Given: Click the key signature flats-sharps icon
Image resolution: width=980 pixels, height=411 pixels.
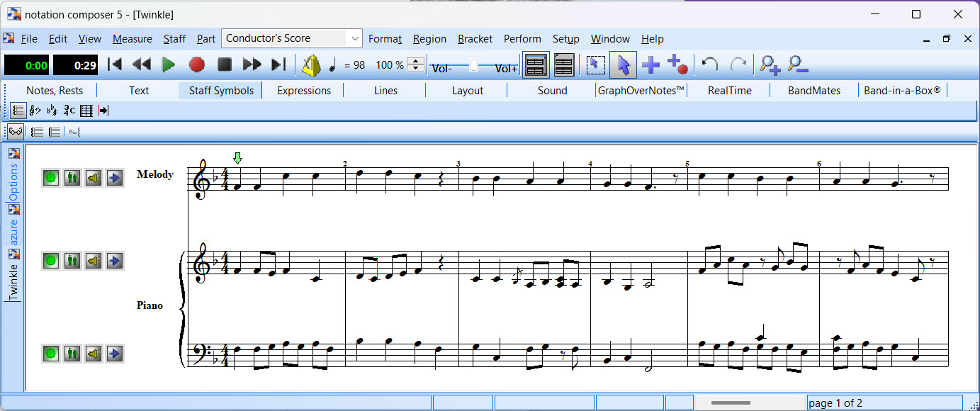Looking at the screenshot, I should point(52,111).
